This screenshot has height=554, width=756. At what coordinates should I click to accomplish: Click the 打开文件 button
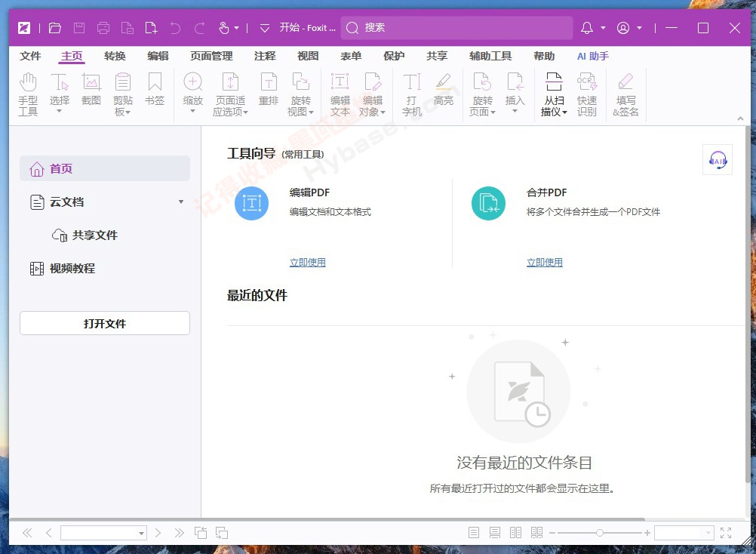[x=105, y=323]
